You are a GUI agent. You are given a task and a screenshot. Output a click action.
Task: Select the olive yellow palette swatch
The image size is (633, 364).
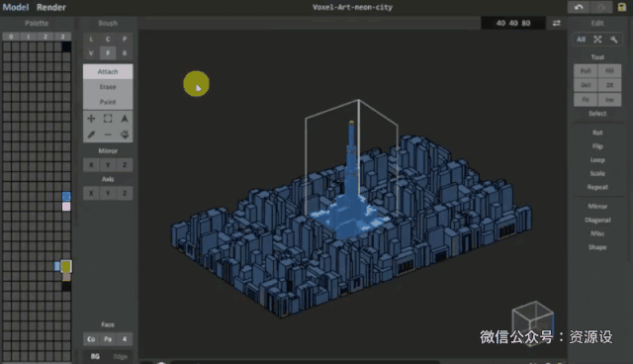pyautogui.click(x=66, y=266)
